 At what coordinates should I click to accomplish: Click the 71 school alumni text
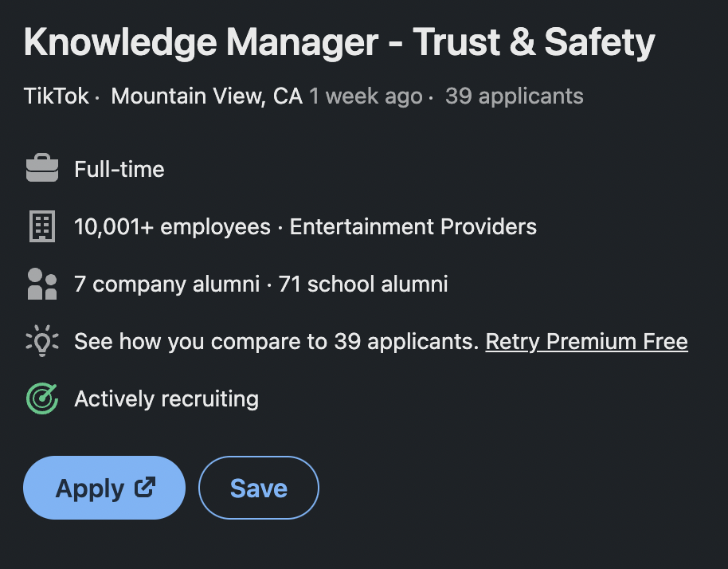pyautogui.click(x=363, y=284)
